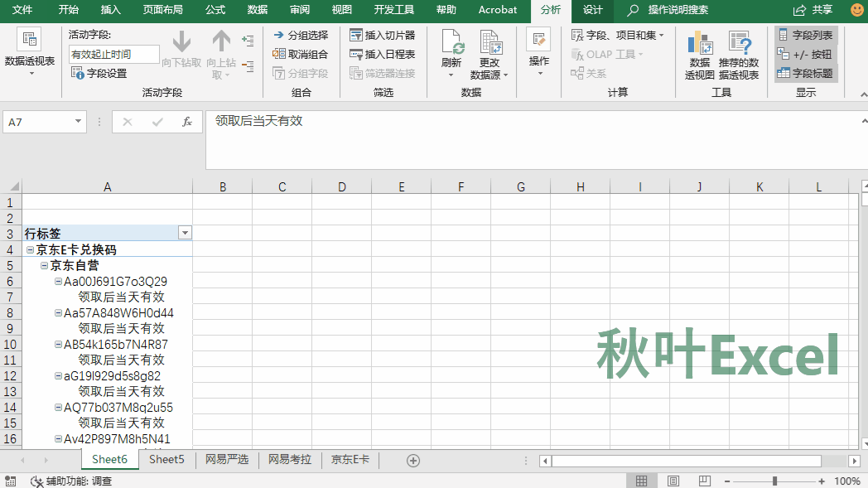
Task: Switch to the 开发工具 ribbon tab
Action: (x=394, y=10)
